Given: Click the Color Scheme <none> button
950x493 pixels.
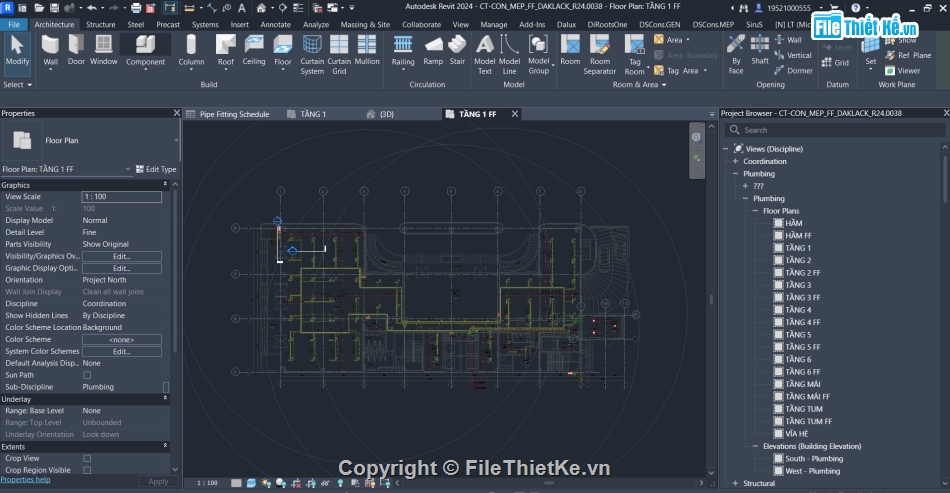Looking at the screenshot, I should click(x=122, y=340).
